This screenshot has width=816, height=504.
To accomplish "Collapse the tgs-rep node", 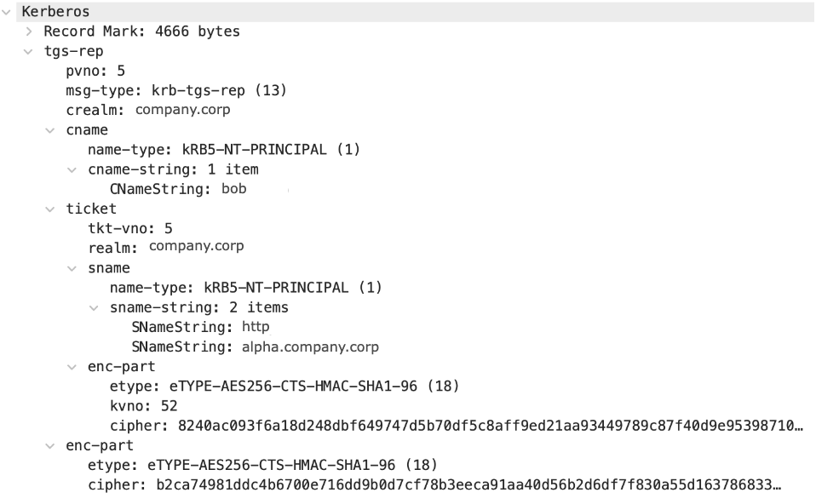I will [29, 51].
